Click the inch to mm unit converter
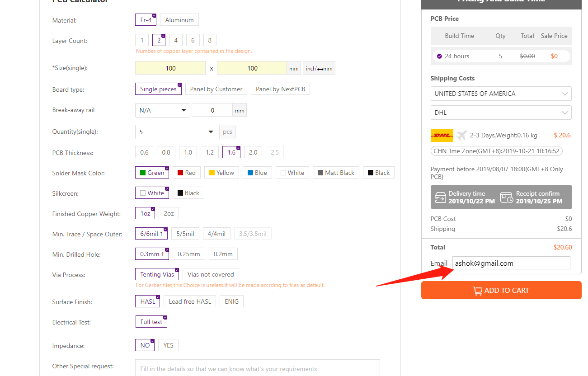 319,68
